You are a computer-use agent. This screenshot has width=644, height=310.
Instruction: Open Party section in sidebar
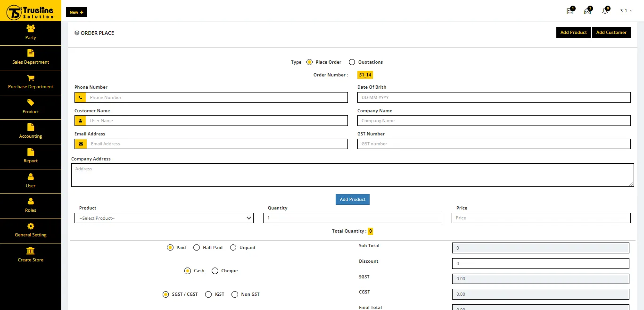point(31,33)
